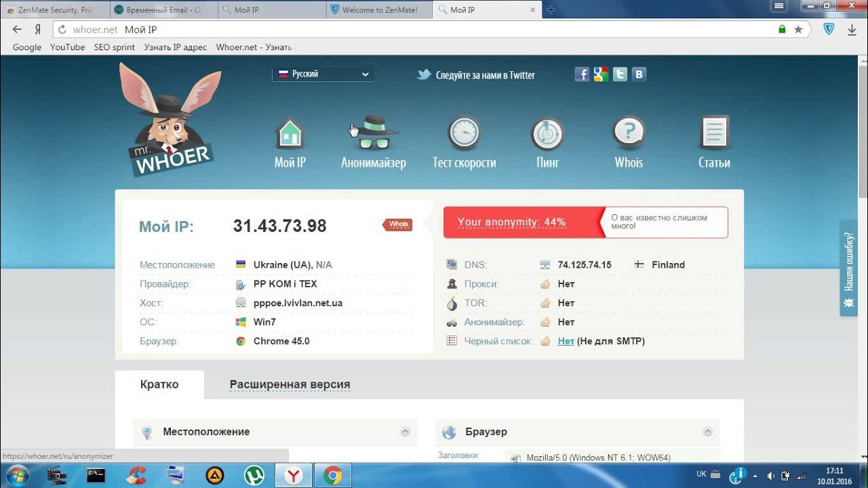The width and height of the screenshot is (868, 488).
Task: Open the Twitter square social icon
Action: tap(620, 75)
